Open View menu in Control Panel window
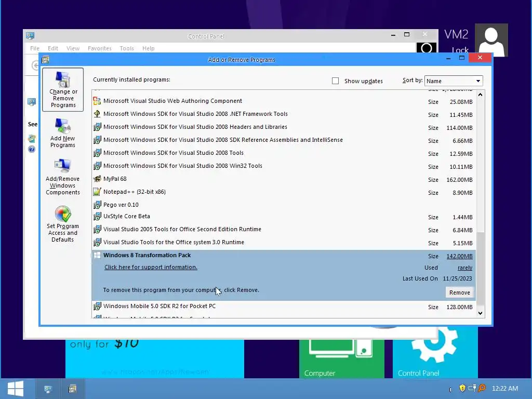The image size is (532, 399). pos(73,48)
